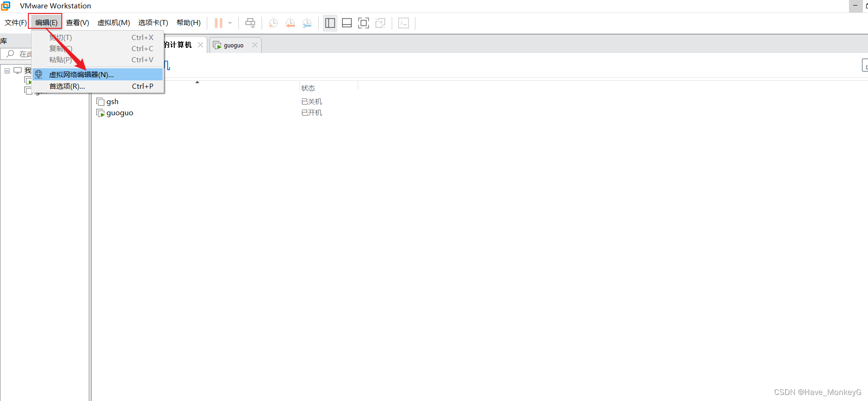
Task: Open the 选项卡(T) menu
Action: 153,23
